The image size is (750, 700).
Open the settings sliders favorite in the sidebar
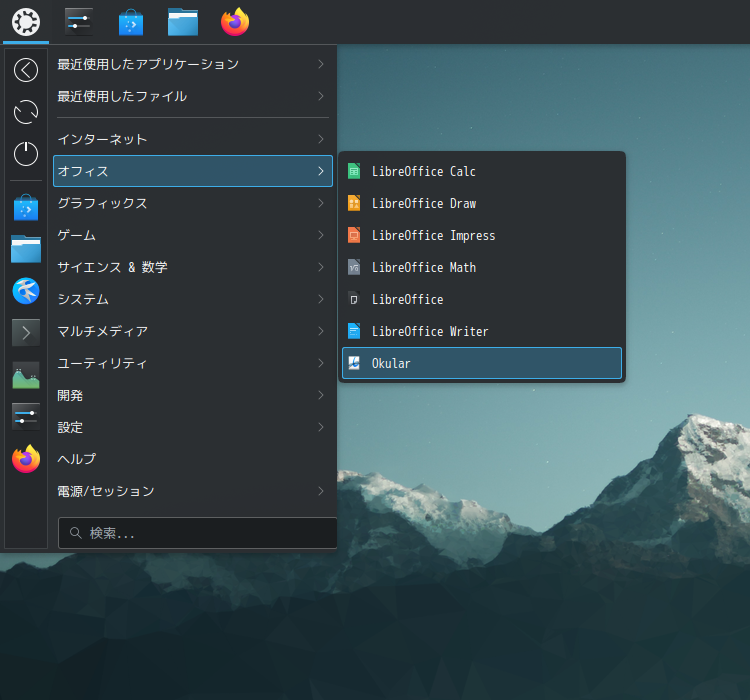26,416
